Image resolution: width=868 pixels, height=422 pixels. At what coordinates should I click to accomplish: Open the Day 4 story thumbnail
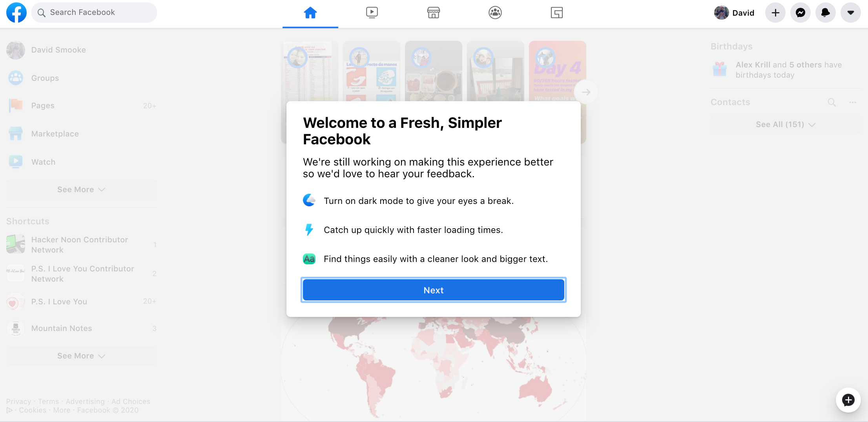pyautogui.click(x=557, y=71)
